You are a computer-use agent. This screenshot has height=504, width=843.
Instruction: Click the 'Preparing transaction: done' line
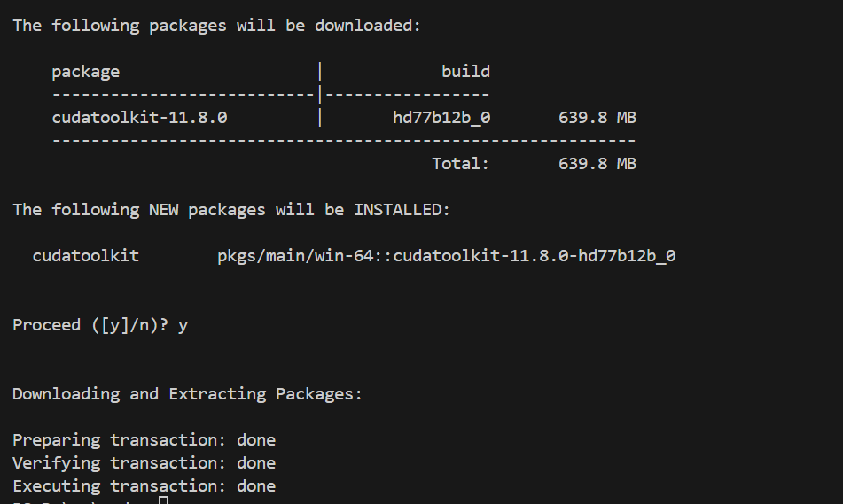tap(144, 440)
